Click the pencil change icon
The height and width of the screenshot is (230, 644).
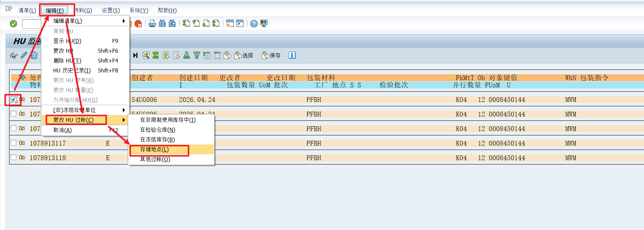click(x=24, y=55)
